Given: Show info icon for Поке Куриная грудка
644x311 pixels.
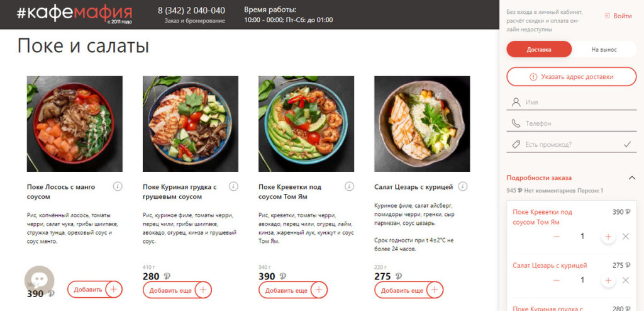Looking at the screenshot, I should tap(233, 186).
